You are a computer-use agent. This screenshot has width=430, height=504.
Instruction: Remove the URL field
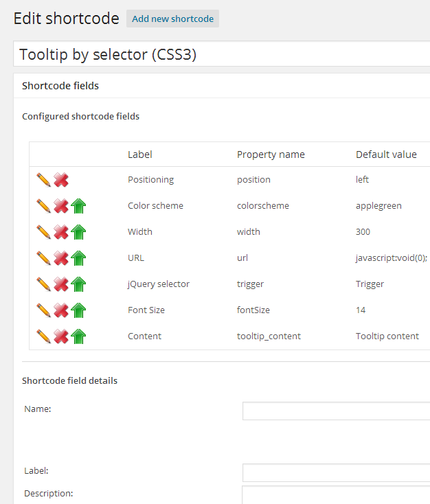tap(61, 258)
